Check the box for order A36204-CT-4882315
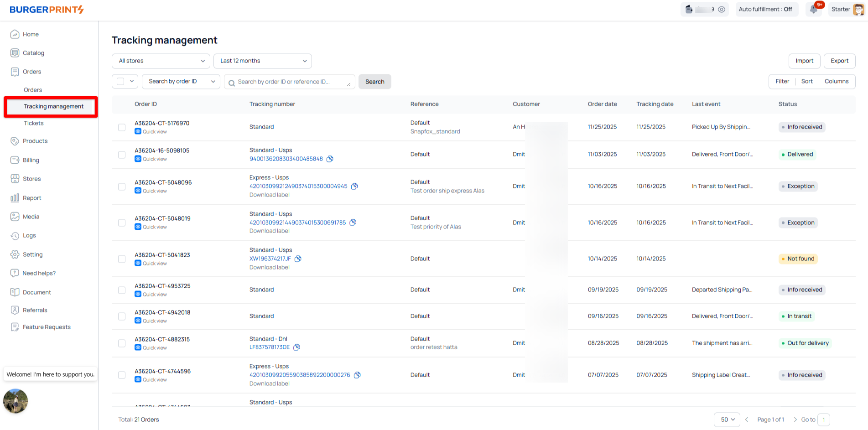This screenshot has height=430, width=868. [x=122, y=343]
